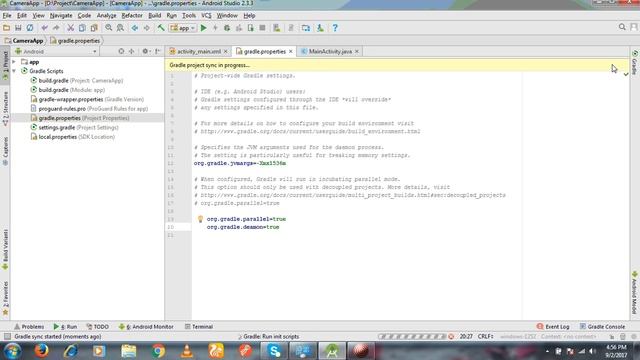
Task: Open the Event Log
Action: (x=553, y=327)
